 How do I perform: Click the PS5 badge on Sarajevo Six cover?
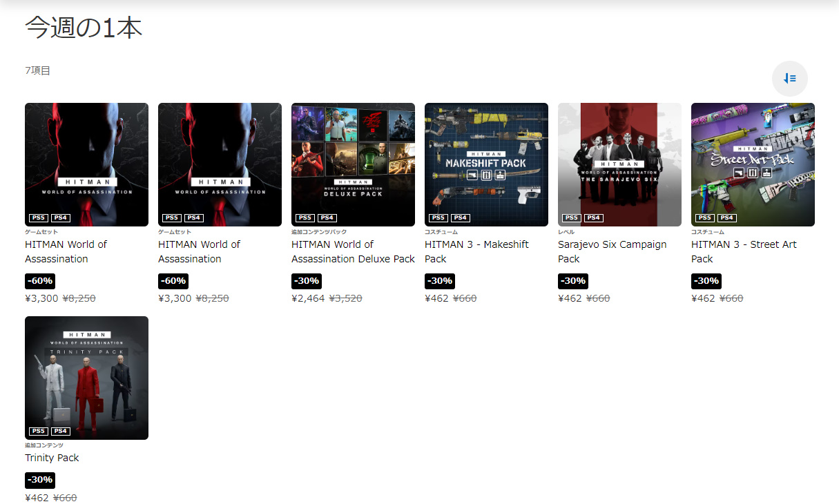(572, 217)
